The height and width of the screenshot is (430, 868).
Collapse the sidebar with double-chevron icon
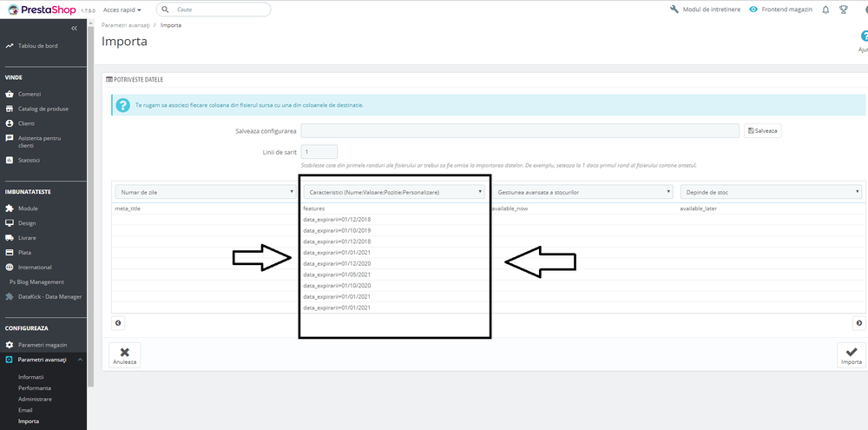click(74, 29)
